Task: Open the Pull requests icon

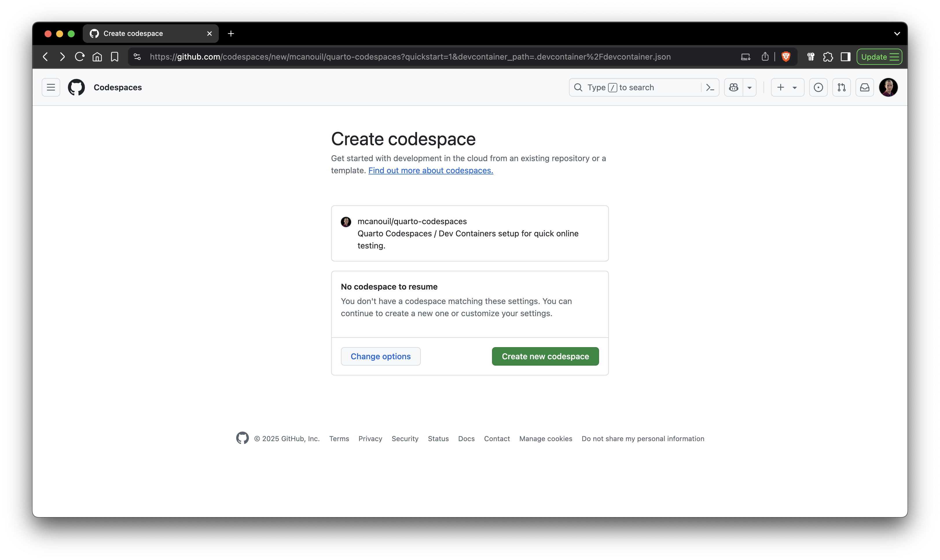Action: (842, 87)
